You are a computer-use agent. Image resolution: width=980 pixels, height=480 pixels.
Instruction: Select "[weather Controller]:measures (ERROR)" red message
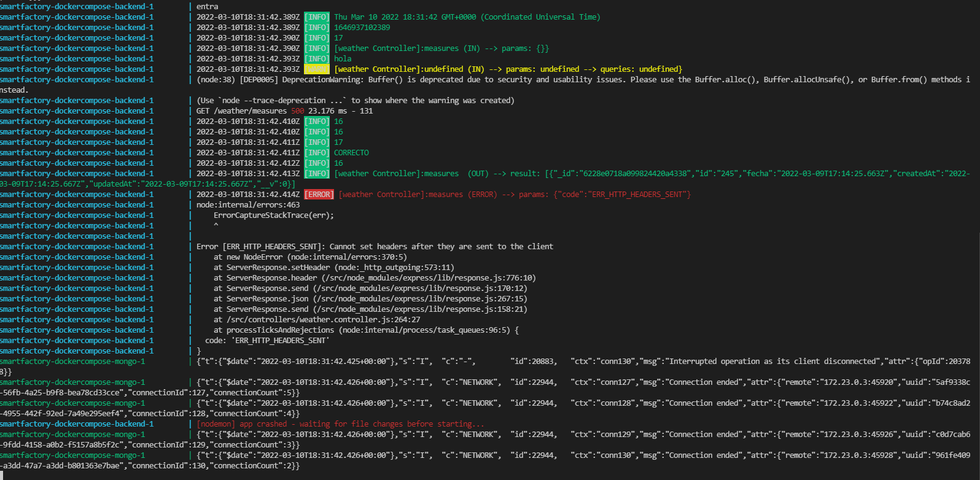click(418, 195)
